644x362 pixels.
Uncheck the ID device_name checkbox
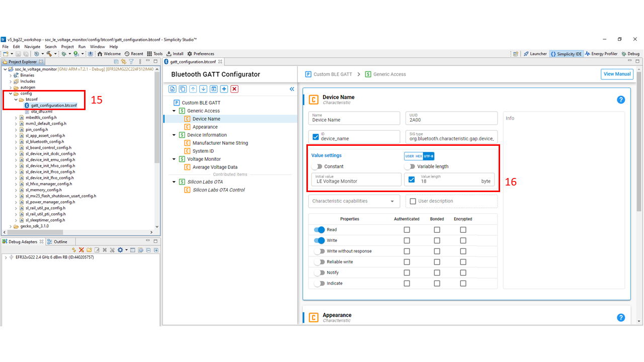click(316, 136)
